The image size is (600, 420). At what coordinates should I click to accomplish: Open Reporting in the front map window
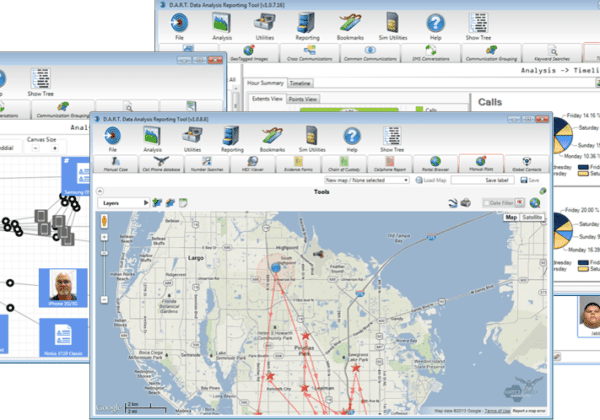[232, 139]
